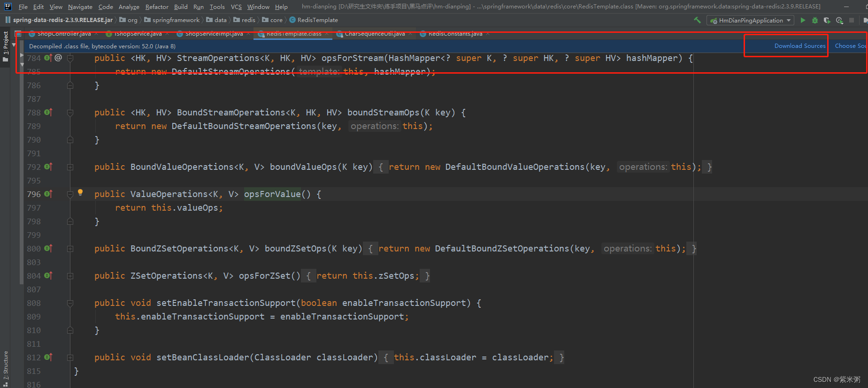Screen dimensions: 868x388
Task: Collapse the boundStreamOps method fold on line 788
Action: tap(70, 113)
